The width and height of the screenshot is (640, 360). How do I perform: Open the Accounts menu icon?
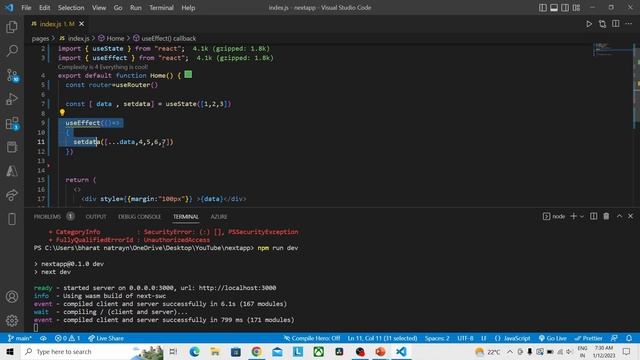(x=12, y=297)
